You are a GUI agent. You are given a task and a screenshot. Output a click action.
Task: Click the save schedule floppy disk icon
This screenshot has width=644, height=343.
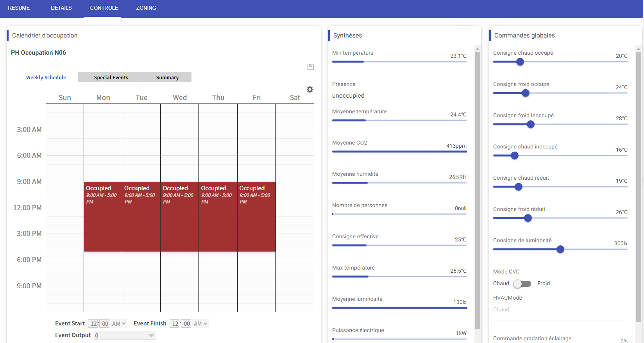tap(311, 67)
